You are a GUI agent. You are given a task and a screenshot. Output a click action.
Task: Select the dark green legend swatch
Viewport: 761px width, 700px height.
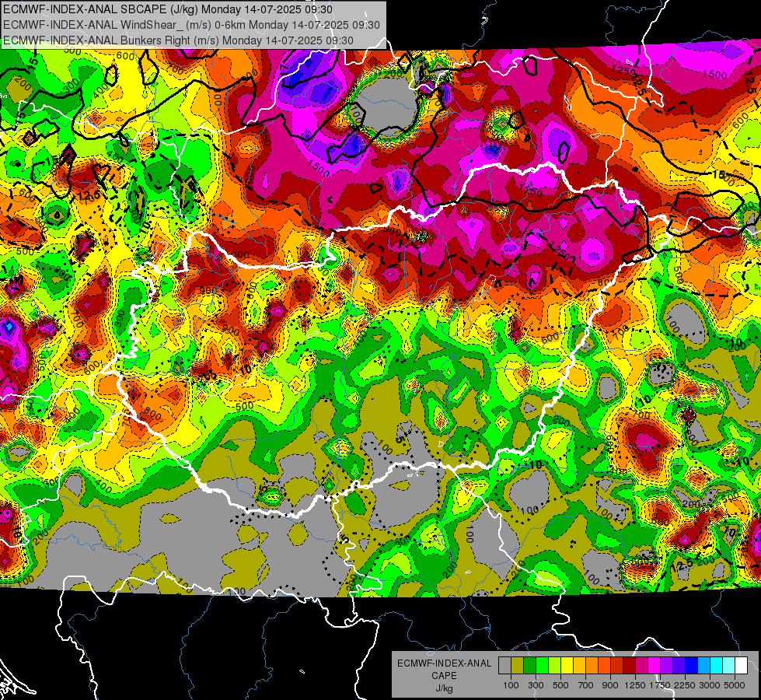click(x=529, y=665)
